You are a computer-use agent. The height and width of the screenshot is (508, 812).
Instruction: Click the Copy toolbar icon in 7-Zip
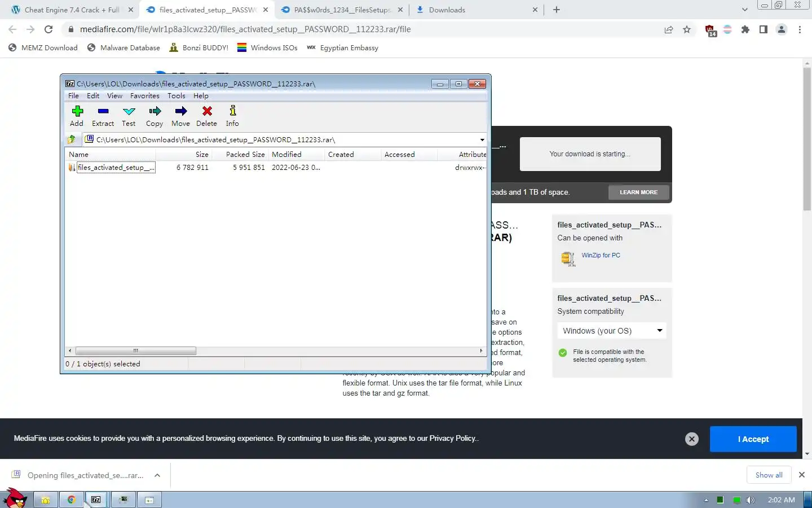pyautogui.click(x=155, y=116)
